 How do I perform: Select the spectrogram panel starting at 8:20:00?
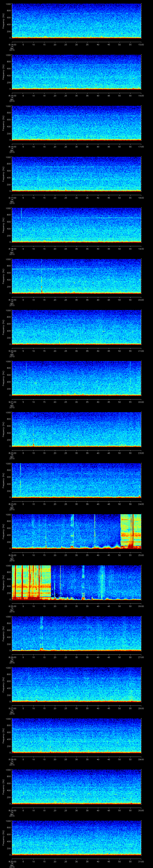[77, 327]
